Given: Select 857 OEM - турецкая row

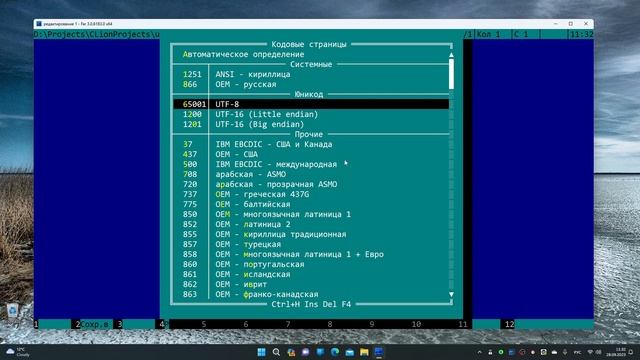Looking at the screenshot, I should click(311, 244).
